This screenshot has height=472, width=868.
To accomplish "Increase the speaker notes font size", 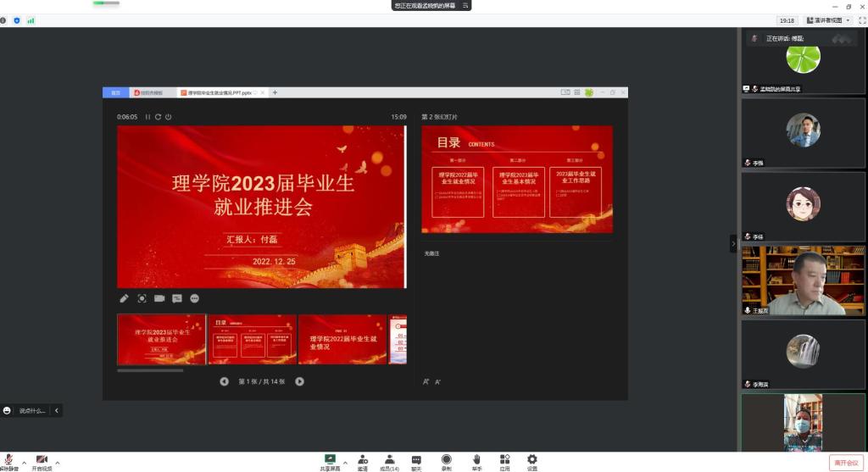I will [x=426, y=382].
